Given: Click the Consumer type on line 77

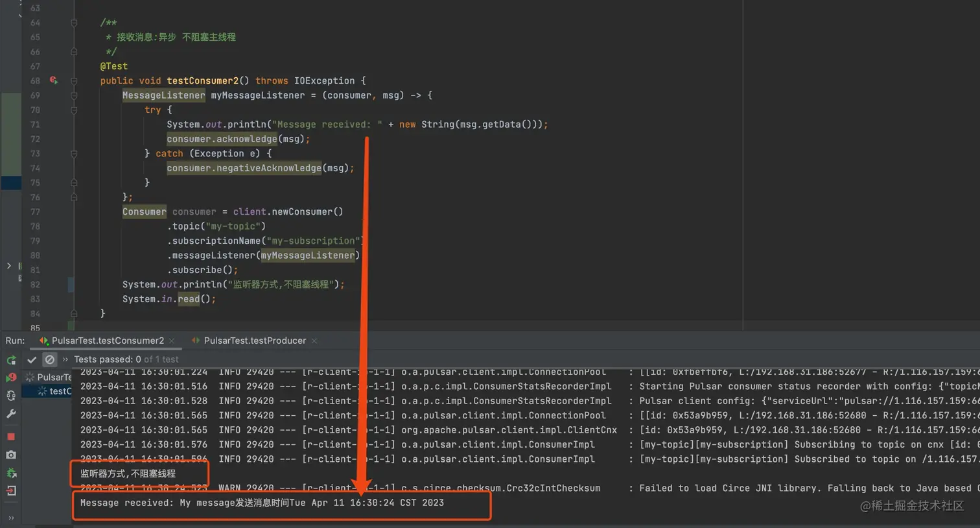Looking at the screenshot, I should pyautogui.click(x=145, y=211).
